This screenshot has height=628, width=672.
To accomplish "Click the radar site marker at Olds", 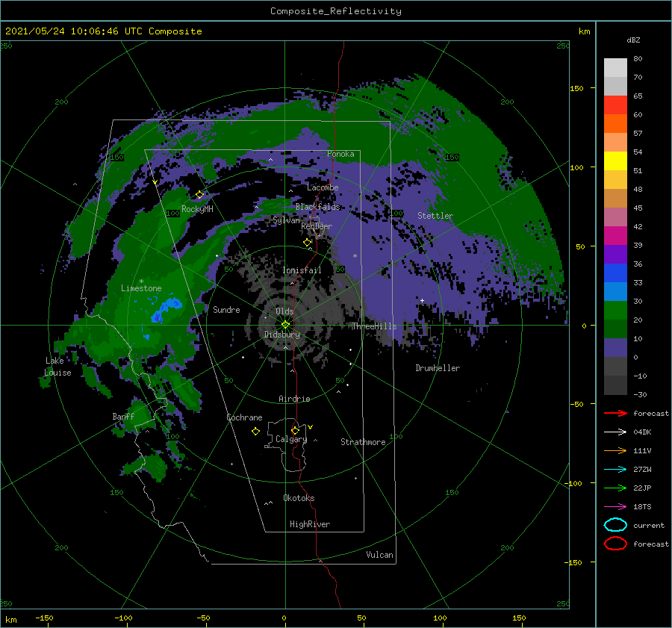I will pyautogui.click(x=285, y=325).
